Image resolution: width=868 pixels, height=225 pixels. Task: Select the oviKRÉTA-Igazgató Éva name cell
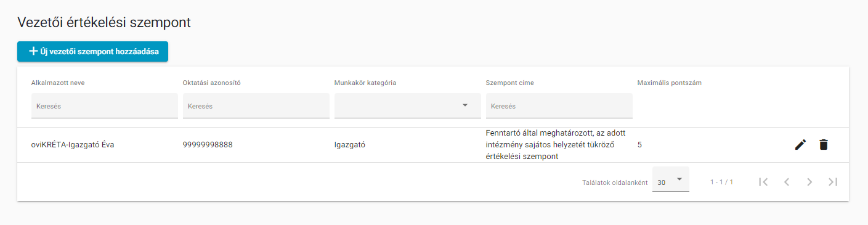[x=73, y=145]
